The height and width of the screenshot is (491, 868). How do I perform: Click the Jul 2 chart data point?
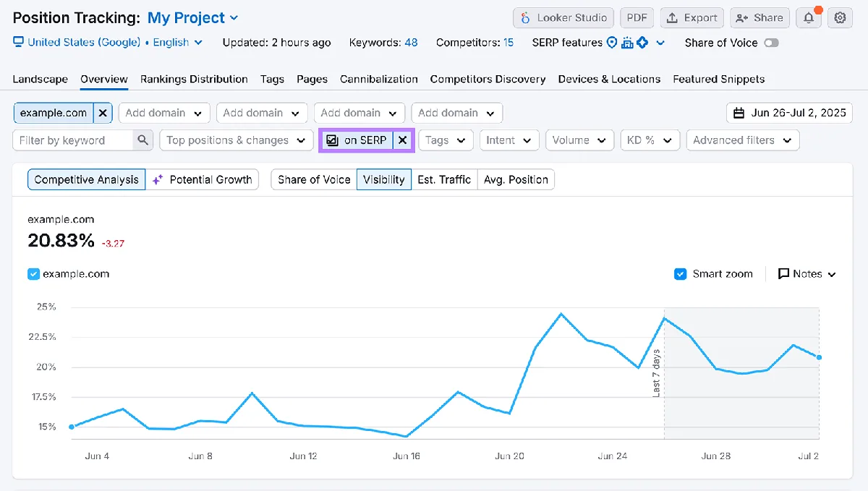point(819,357)
